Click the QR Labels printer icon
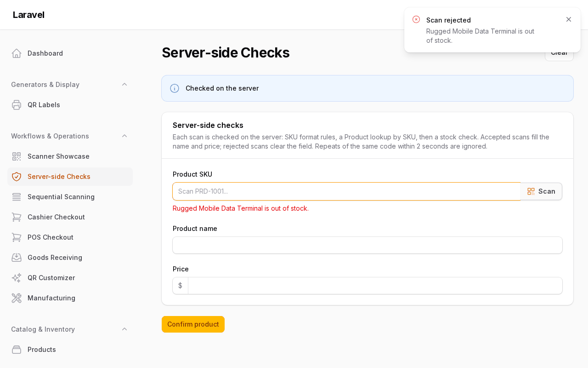This screenshot has height=368, width=588. tap(17, 105)
